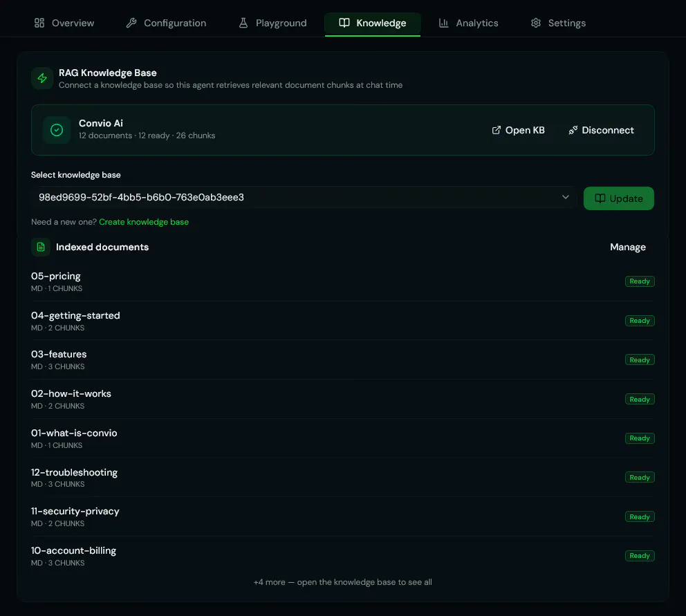This screenshot has width=686, height=616.
Task: Follow the Create knowledge base link
Action: click(144, 222)
